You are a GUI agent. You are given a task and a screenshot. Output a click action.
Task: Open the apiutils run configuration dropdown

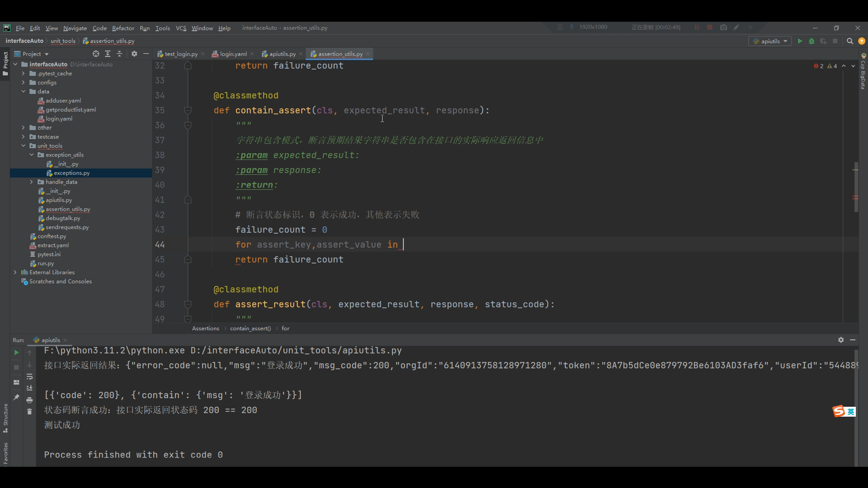click(x=770, y=41)
